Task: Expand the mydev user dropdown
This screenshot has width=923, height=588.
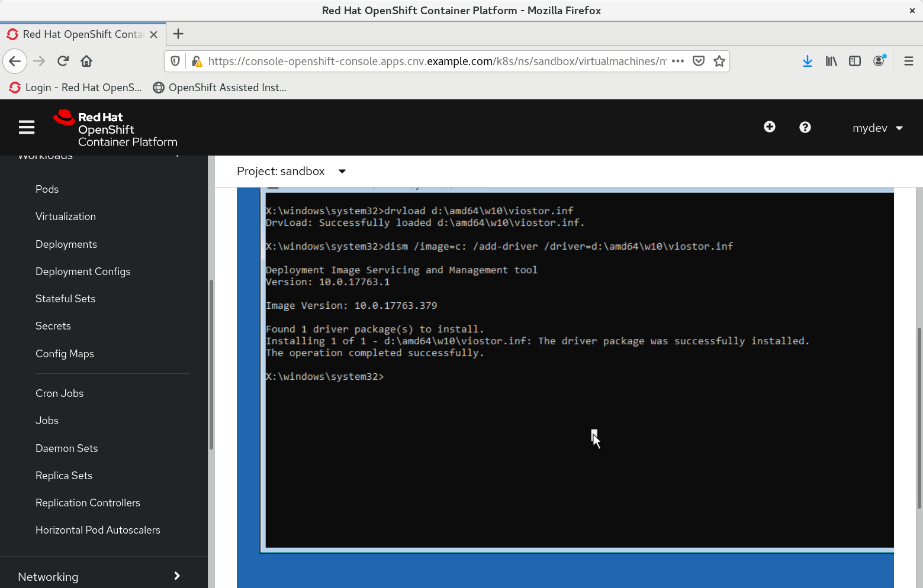Action: pyautogui.click(x=877, y=128)
